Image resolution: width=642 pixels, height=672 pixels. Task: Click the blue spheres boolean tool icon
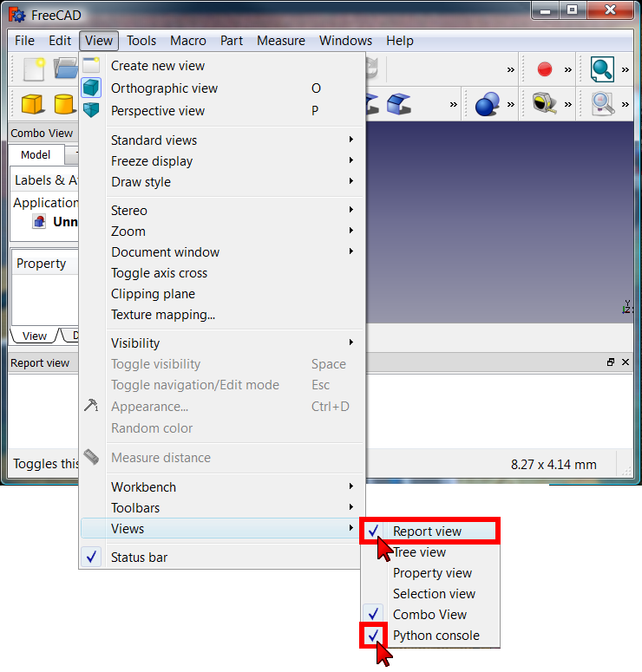click(x=488, y=104)
